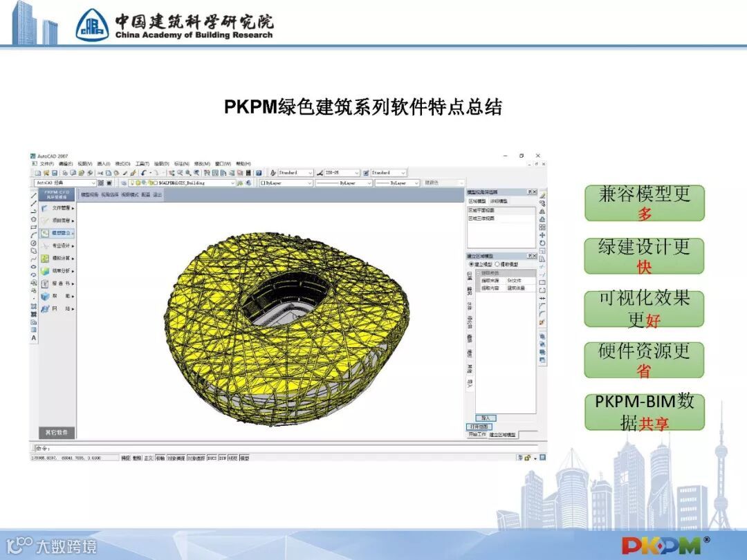Open 文件管理 in PKPM CFD sidebar
Image resolution: width=747 pixels, height=560 pixels.
57,208
